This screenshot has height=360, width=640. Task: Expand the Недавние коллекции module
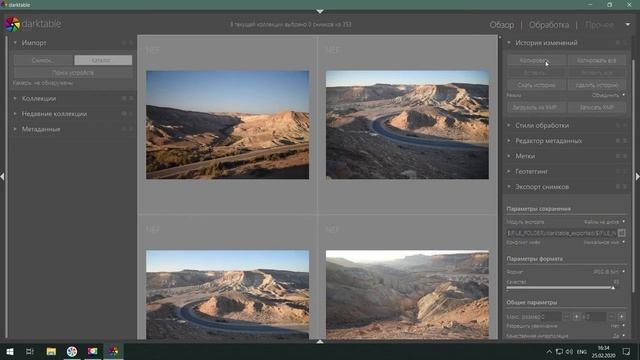coord(15,114)
